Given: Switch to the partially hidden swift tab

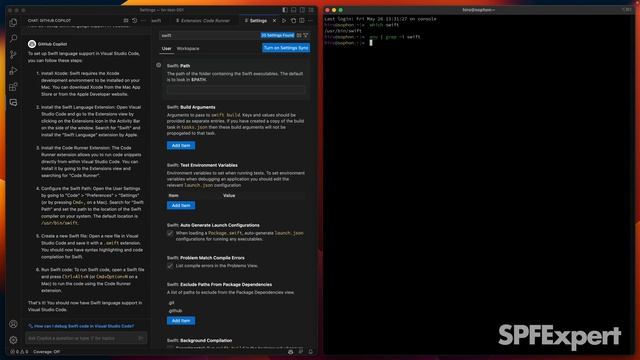Looking at the screenshot, I should [x=157, y=20].
